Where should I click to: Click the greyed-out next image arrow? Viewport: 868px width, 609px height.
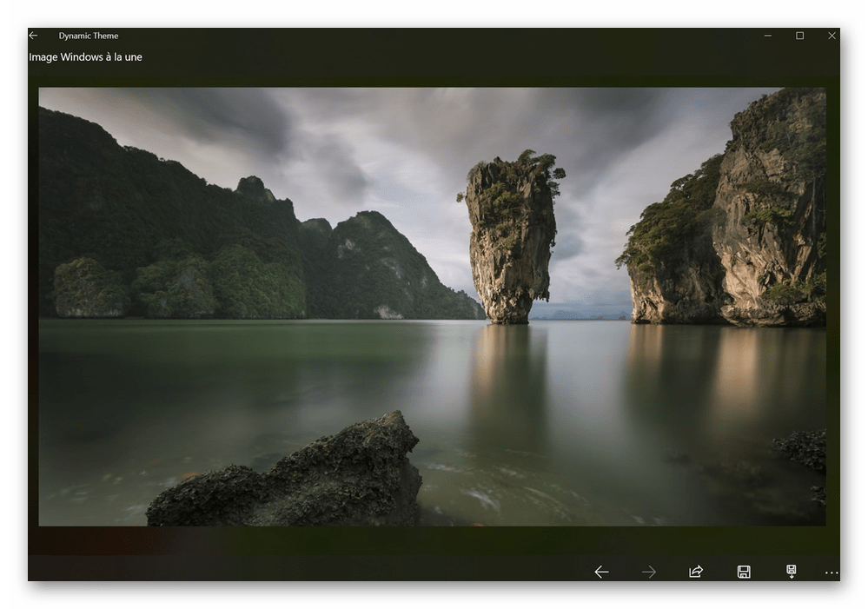click(x=648, y=572)
